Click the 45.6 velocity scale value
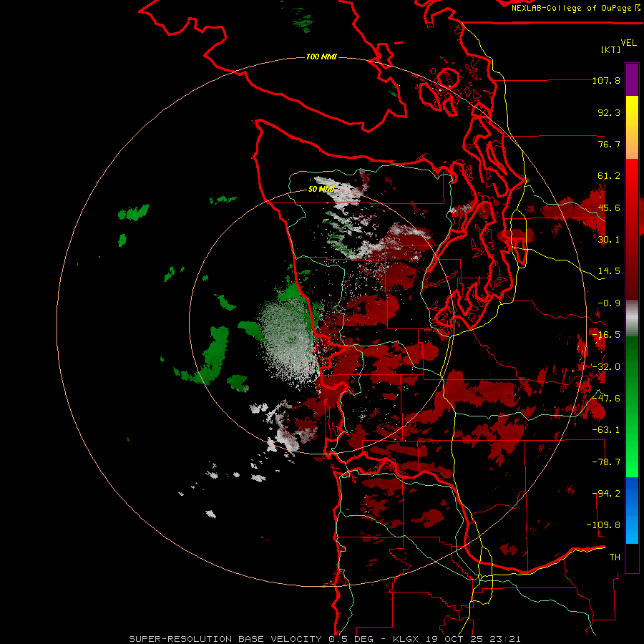644x644 pixels. (609, 208)
